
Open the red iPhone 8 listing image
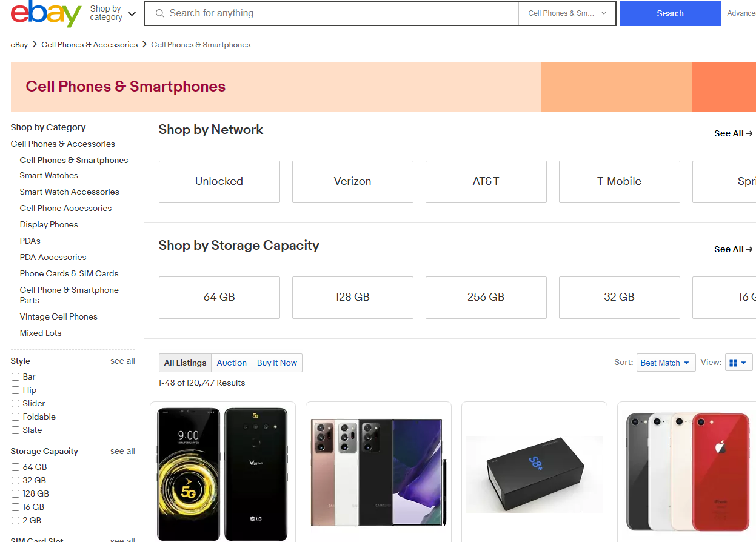(687, 472)
